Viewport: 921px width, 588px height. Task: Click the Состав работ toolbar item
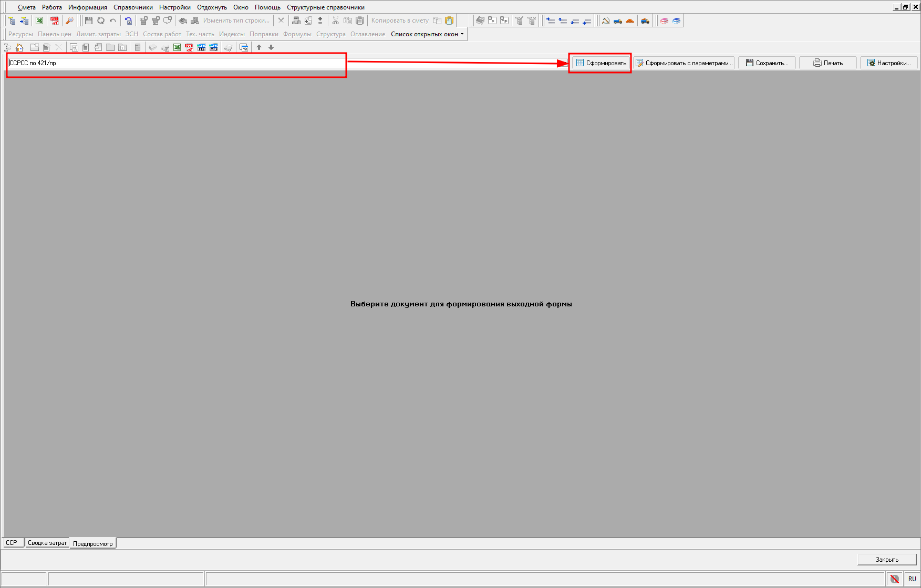point(162,34)
